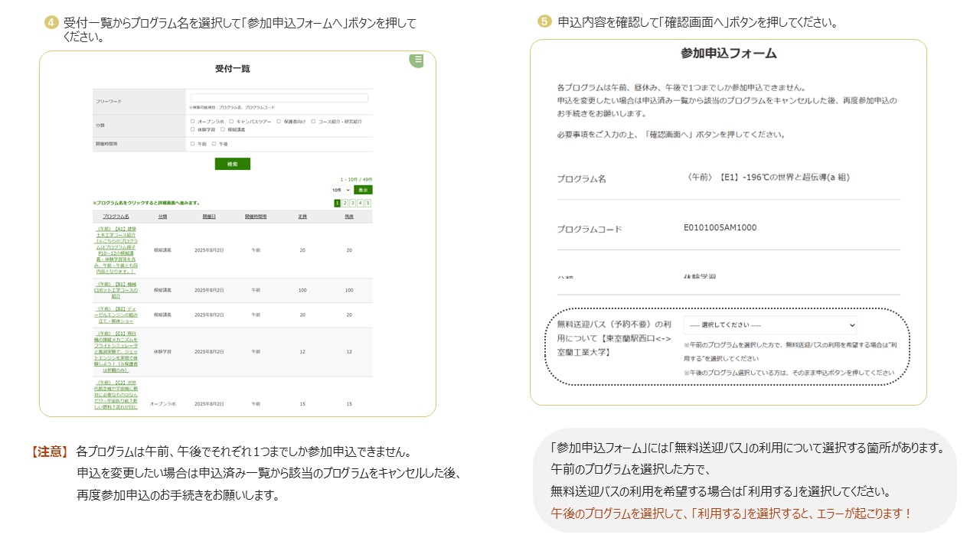Sort by 残席 column header
Image resolution: width=980 pixels, height=551 pixels.
click(349, 217)
